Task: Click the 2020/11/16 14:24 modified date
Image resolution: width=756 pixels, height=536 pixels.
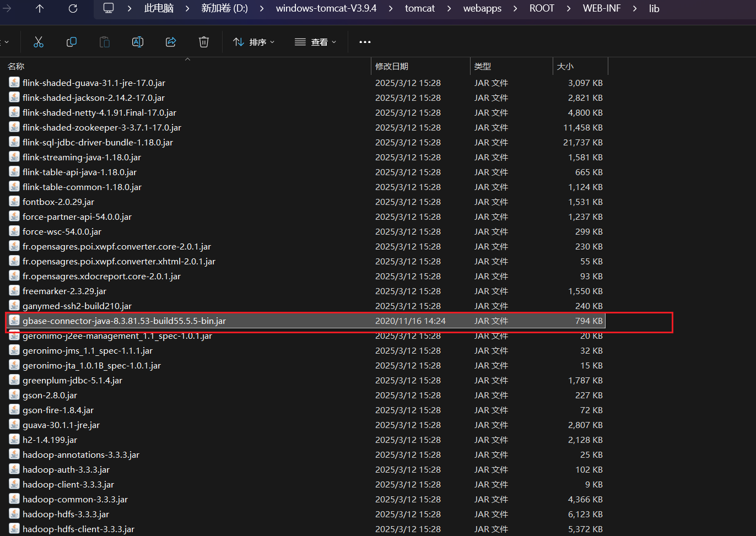Action: coord(411,321)
